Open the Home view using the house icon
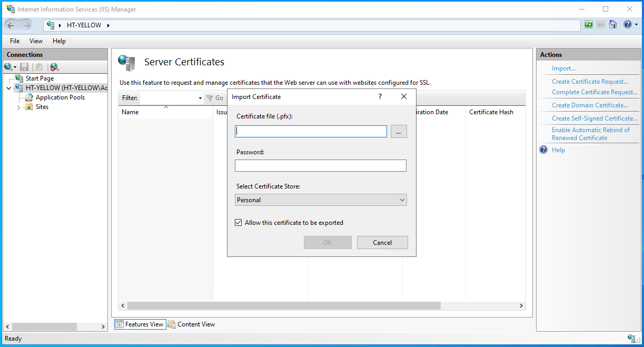The height and width of the screenshot is (347, 644). coord(613,24)
